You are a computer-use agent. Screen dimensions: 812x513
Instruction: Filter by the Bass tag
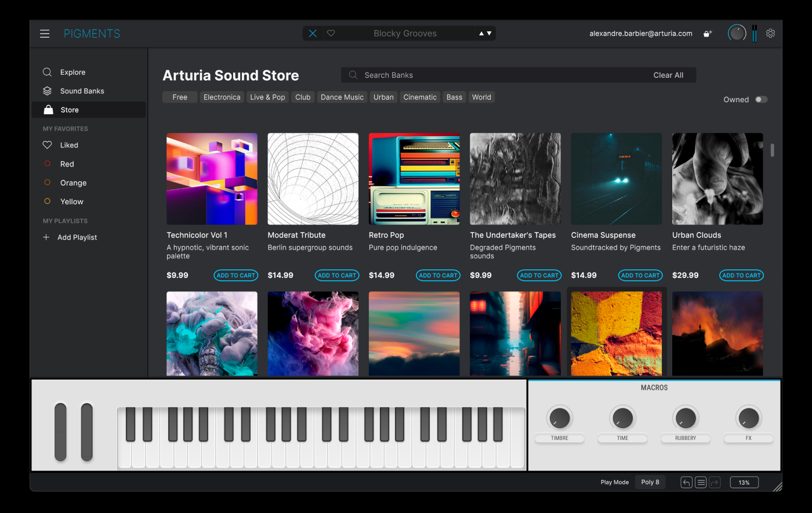pyautogui.click(x=454, y=97)
